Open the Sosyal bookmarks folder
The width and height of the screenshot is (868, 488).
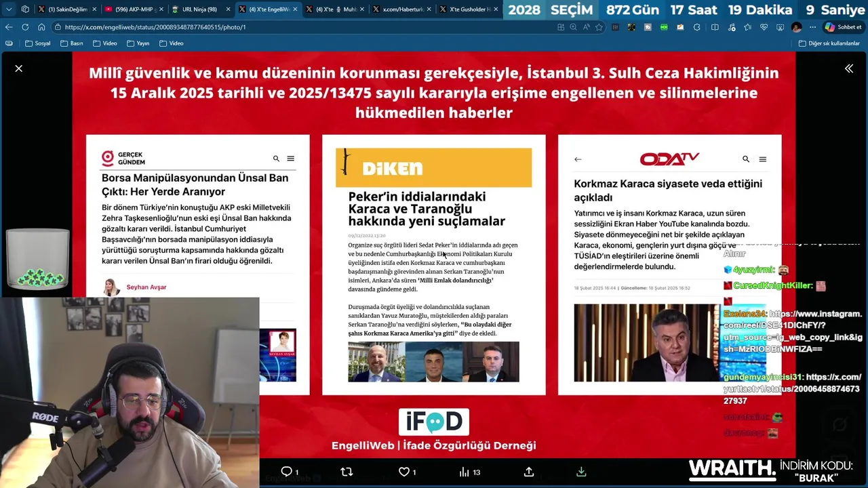(x=37, y=43)
